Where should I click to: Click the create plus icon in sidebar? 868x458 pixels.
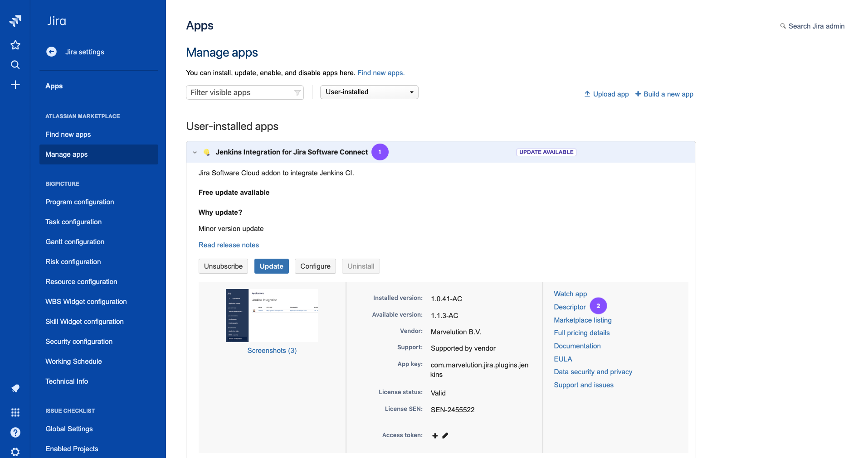15,85
